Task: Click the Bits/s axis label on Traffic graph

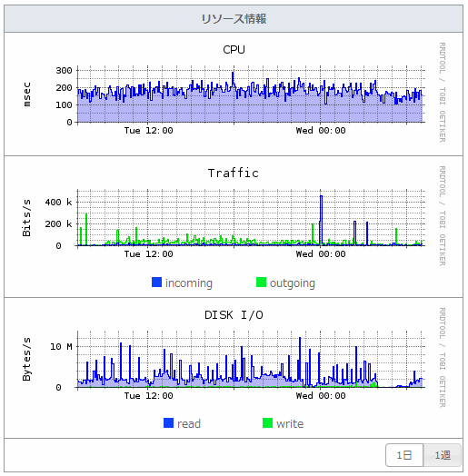Action: point(26,218)
